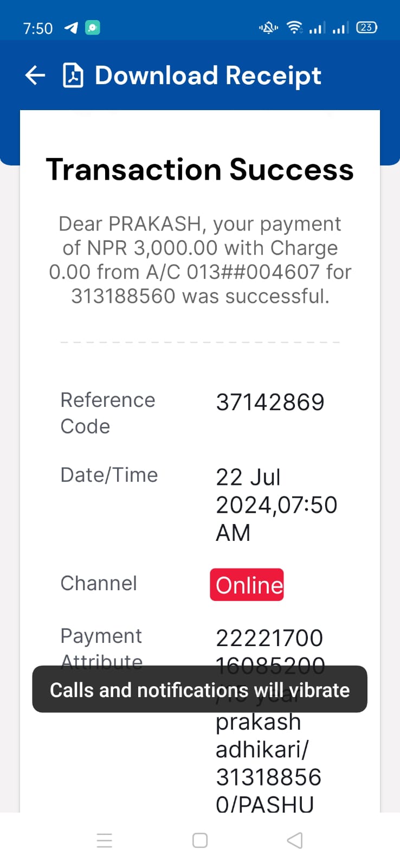Tap the battery level indicator
400x868 pixels.
click(x=367, y=27)
